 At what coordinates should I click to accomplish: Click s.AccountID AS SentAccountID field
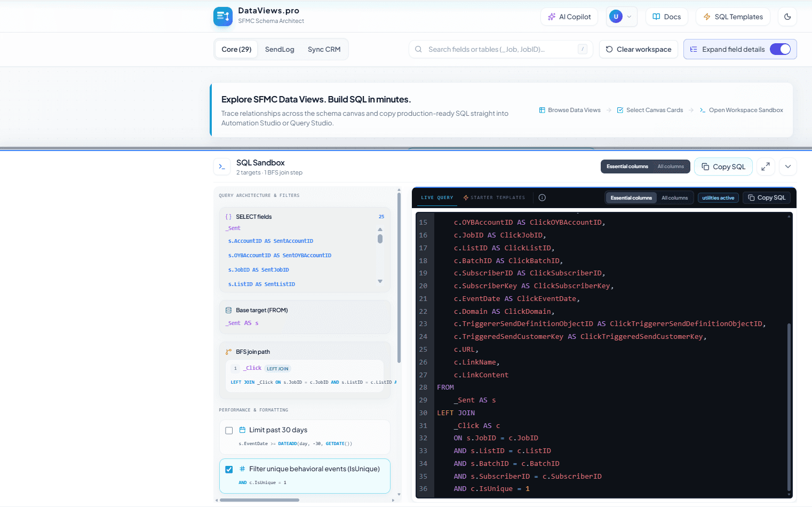click(x=270, y=241)
